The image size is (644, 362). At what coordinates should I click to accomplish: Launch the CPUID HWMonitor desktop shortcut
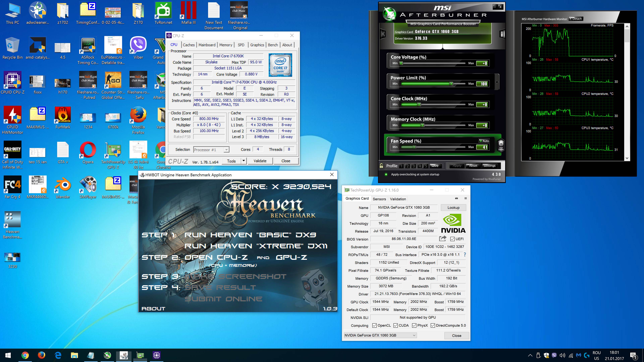point(13,120)
